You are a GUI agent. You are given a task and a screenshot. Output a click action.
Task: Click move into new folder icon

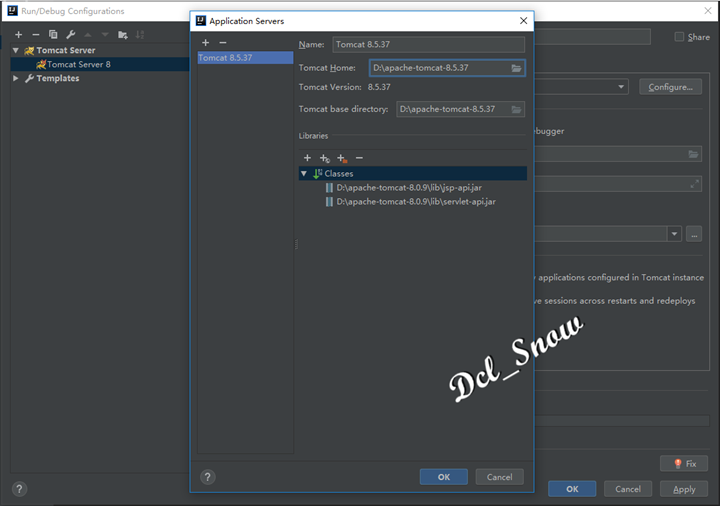pyautogui.click(x=123, y=35)
